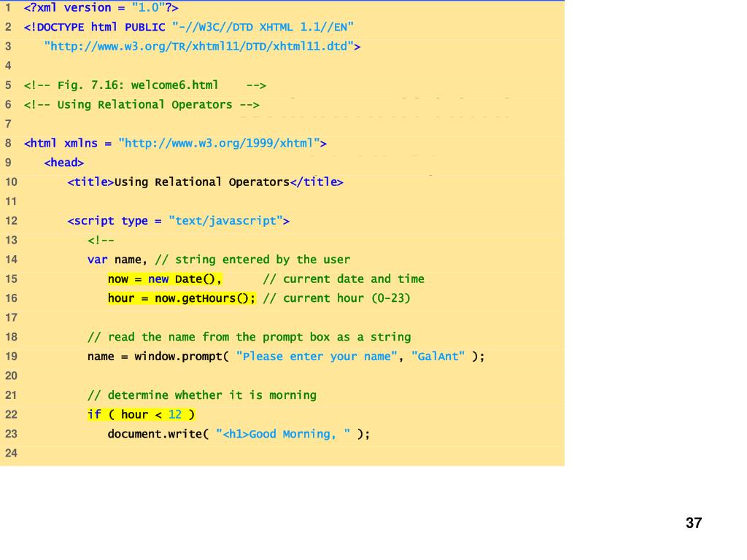Select the script type text/javascript tag
This screenshot has width=747, height=560.
[x=178, y=221]
